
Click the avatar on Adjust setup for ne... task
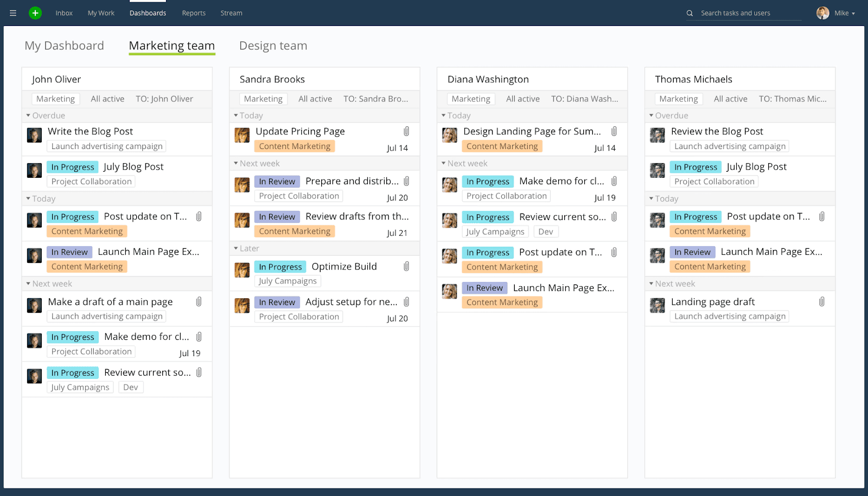click(x=242, y=306)
